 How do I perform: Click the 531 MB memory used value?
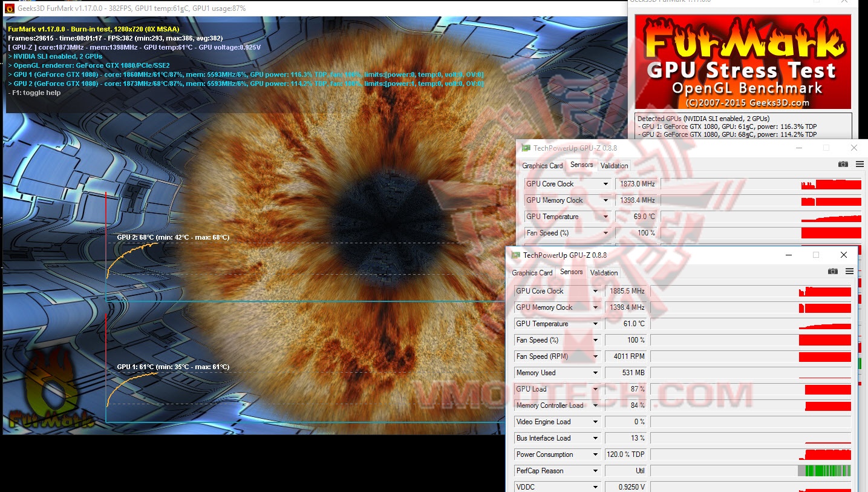(x=627, y=373)
